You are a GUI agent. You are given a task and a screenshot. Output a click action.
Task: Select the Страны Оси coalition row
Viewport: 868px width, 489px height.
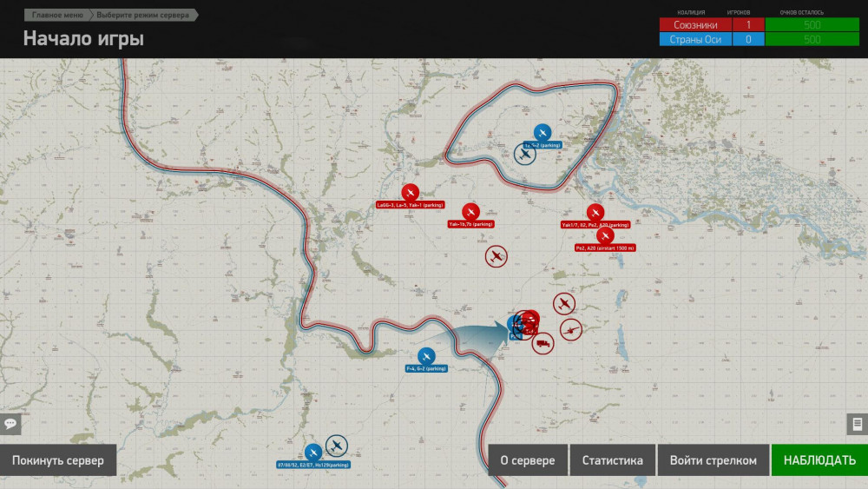coord(759,39)
